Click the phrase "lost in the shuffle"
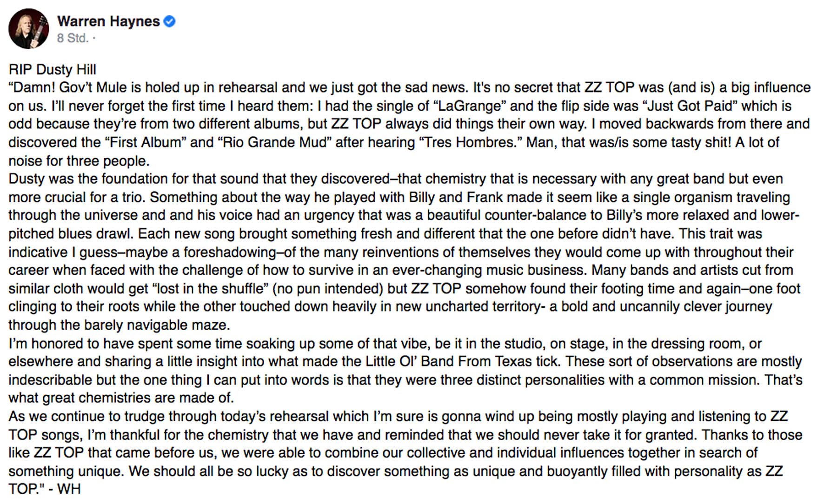Viewport: 824px width, 504px height. tap(211, 288)
